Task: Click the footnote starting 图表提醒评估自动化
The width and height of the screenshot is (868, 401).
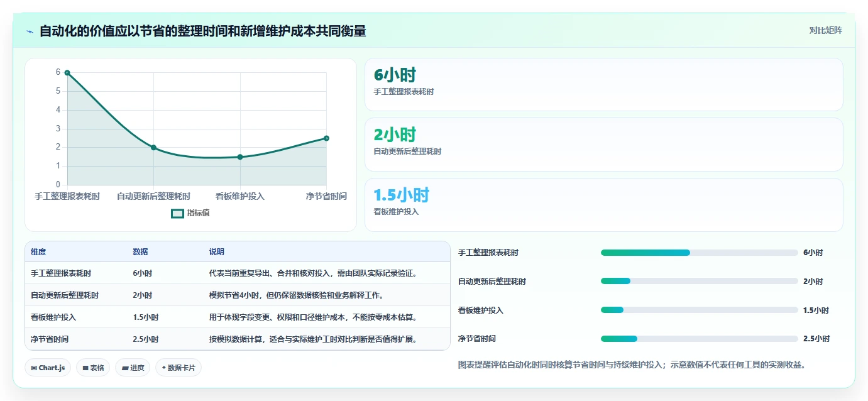Action: [632, 365]
